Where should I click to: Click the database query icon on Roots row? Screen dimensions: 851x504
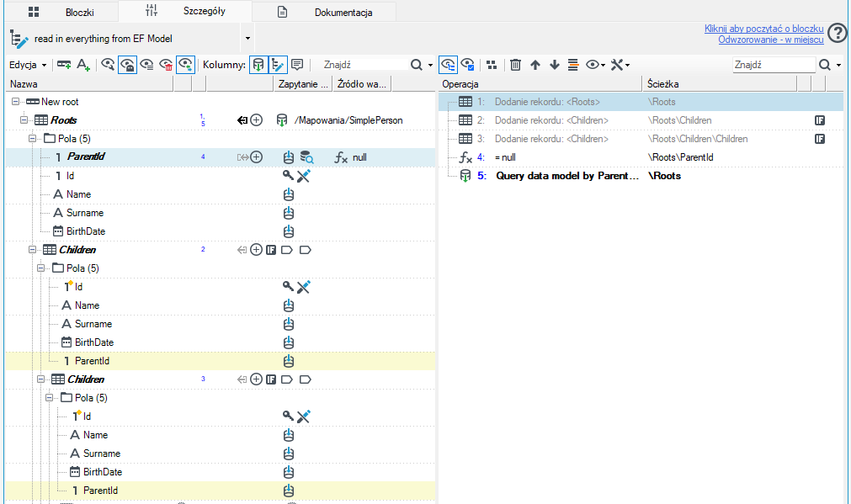pyautogui.click(x=282, y=120)
